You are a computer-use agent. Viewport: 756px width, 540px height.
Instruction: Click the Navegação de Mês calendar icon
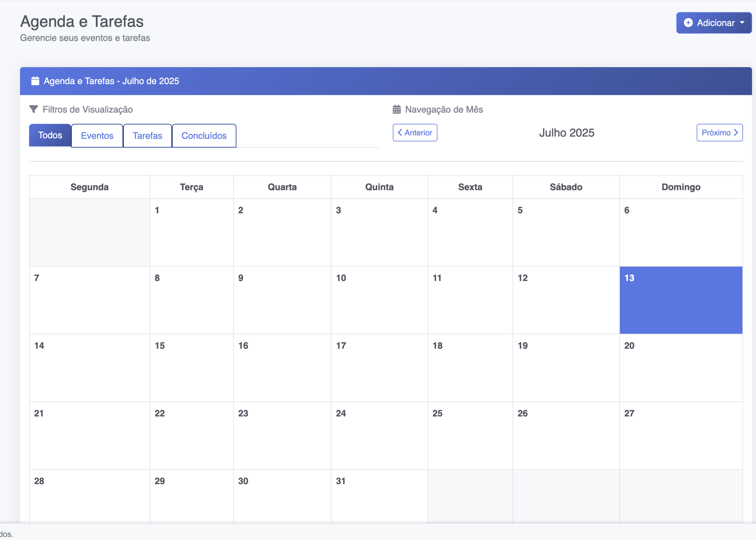(x=397, y=109)
